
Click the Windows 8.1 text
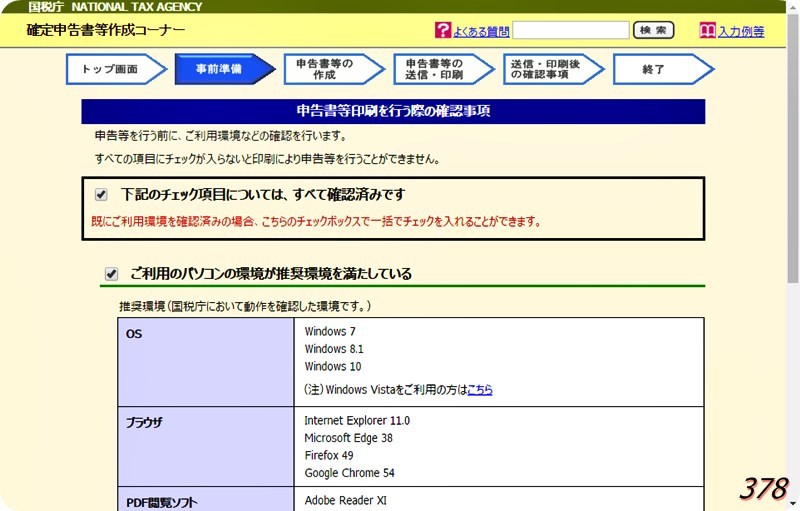[334, 349]
